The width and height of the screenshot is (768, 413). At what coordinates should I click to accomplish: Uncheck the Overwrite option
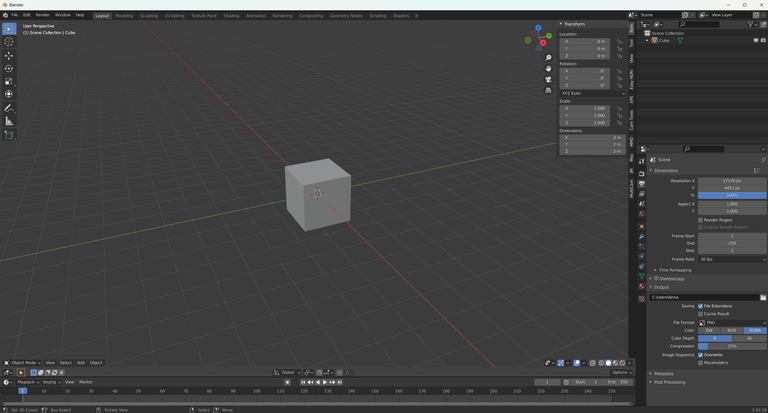pos(700,355)
